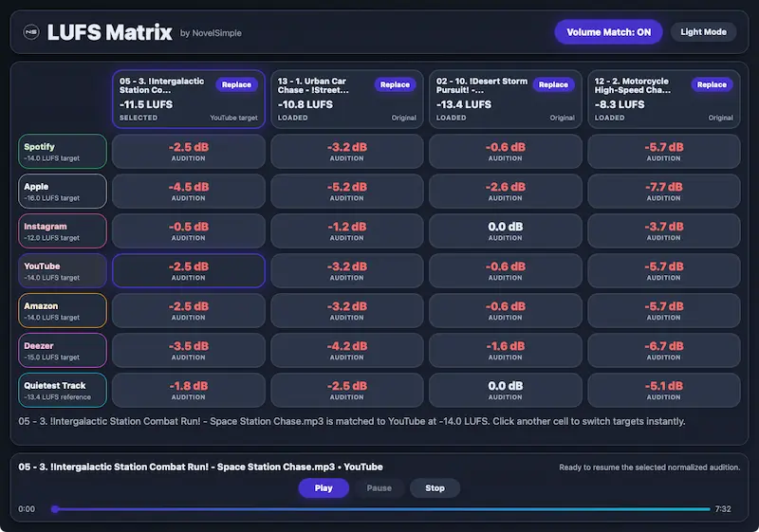Stop the audition playback
Image resolution: width=759 pixels, height=532 pixels.
click(435, 488)
